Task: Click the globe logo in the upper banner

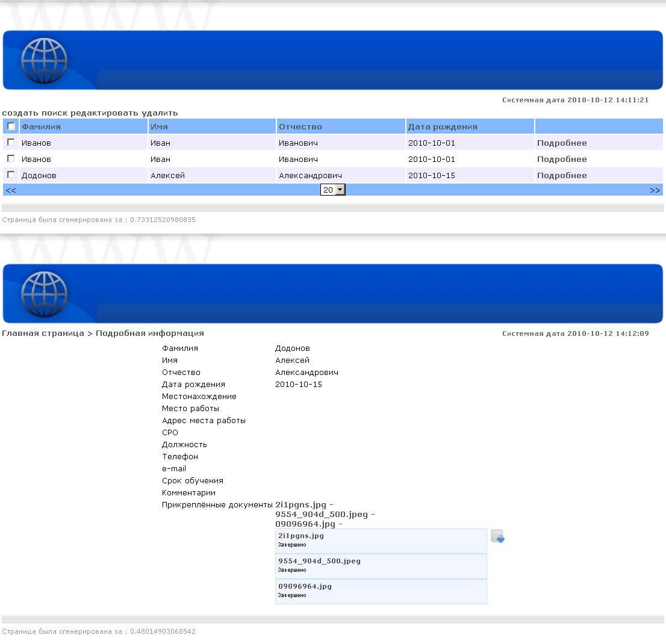Action: [44, 61]
